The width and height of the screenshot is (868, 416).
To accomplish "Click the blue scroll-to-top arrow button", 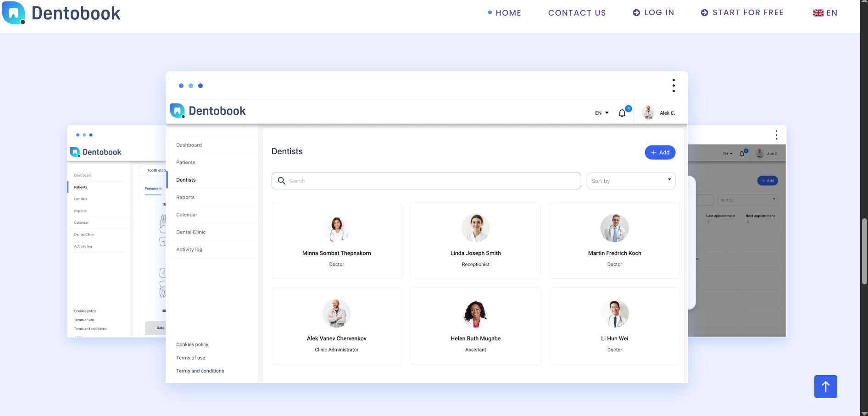I will click(826, 387).
